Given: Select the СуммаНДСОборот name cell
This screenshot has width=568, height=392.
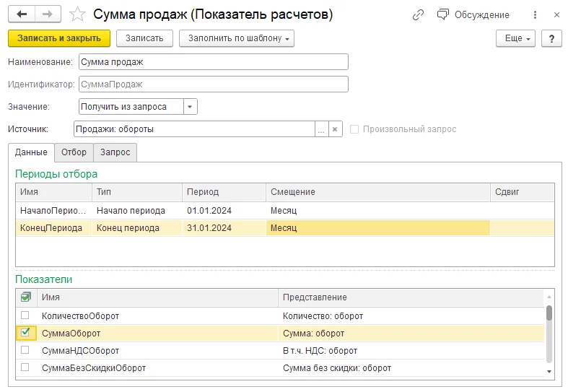Looking at the screenshot, I should point(157,351).
